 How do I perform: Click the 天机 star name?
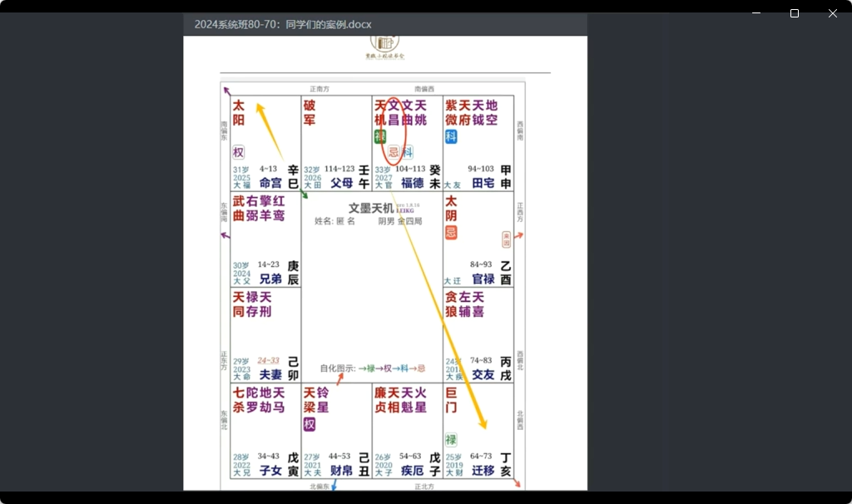click(380, 112)
